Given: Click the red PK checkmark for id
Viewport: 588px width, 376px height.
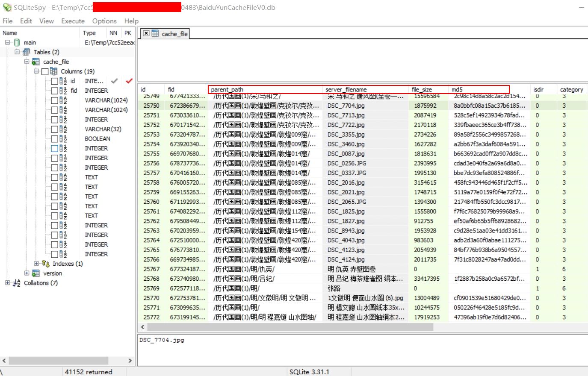Looking at the screenshot, I should coord(129,81).
